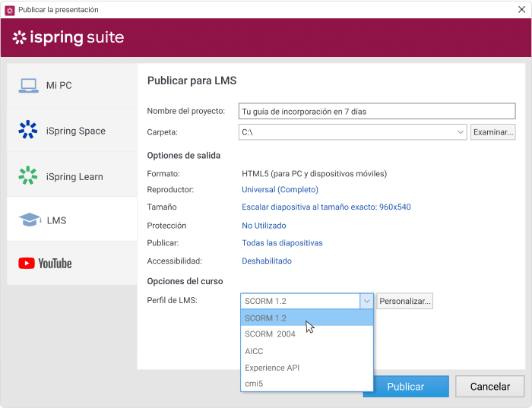Click the Cancelar button
The height and width of the screenshot is (408, 532).
coord(490,386)
